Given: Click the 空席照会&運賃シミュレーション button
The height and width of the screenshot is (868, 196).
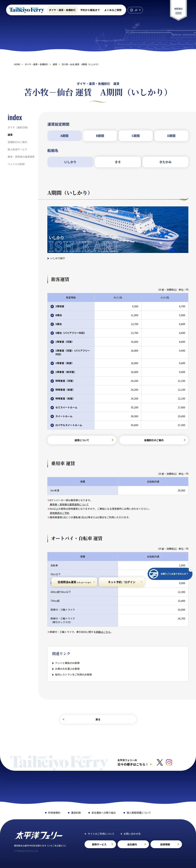Looking at the screenshot, I should click(74, 582).
